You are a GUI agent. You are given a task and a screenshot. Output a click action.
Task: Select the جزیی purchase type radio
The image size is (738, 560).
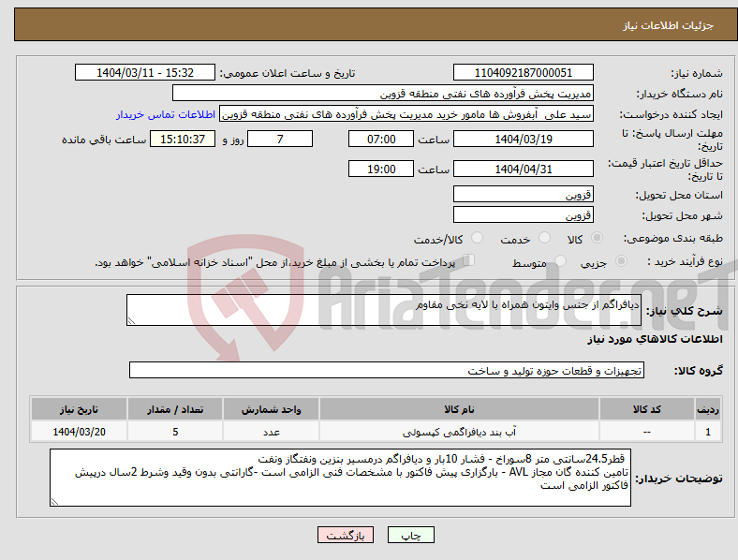click(x=621, y=261)
